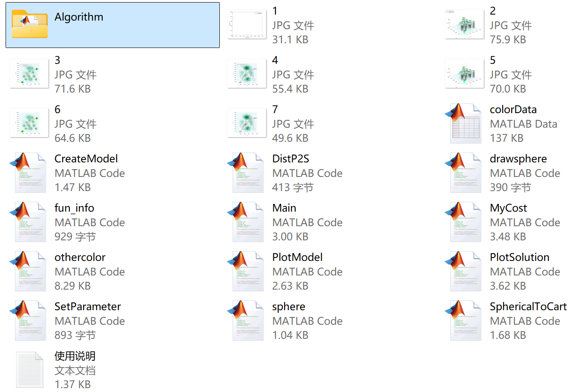Select the drawsphere file name label
Image resolution: width=575 pixels, height=392 pixels.
[x=518, y=159]
